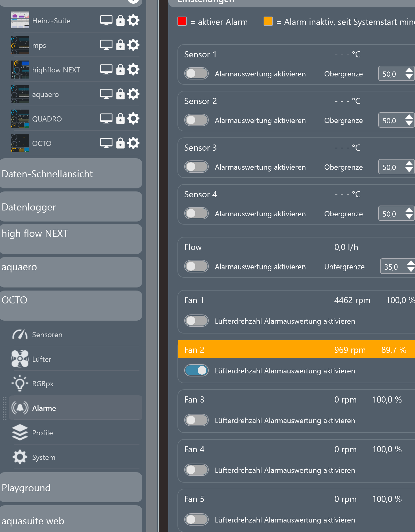Toggle Flow alarm evaluation switch
The height and width of the screenshot is (532, 415).
coord(196,266)
